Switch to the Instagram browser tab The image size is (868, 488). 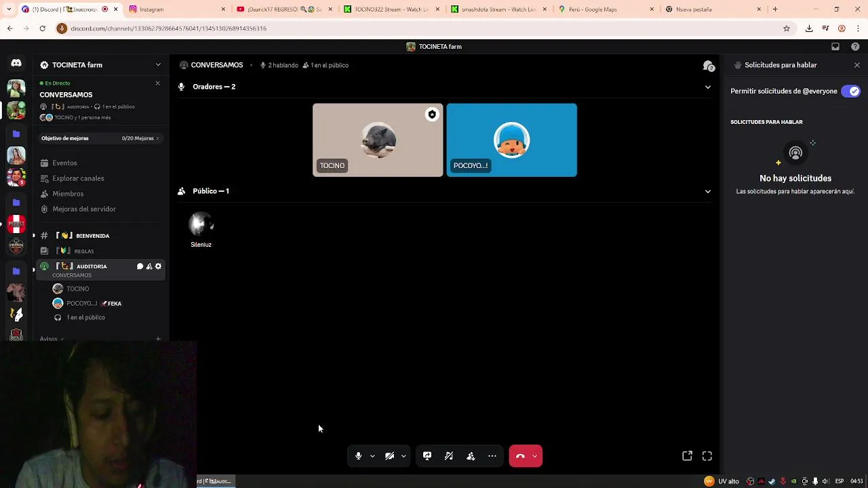click(x=176, y=9)
